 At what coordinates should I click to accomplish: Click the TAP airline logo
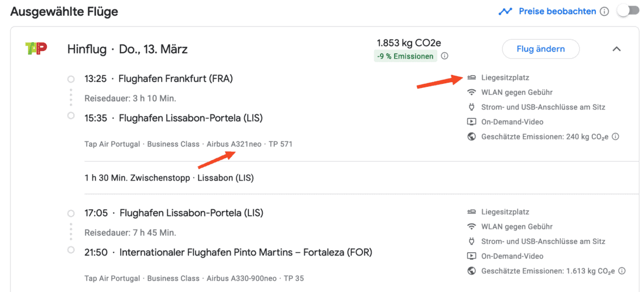36,49
